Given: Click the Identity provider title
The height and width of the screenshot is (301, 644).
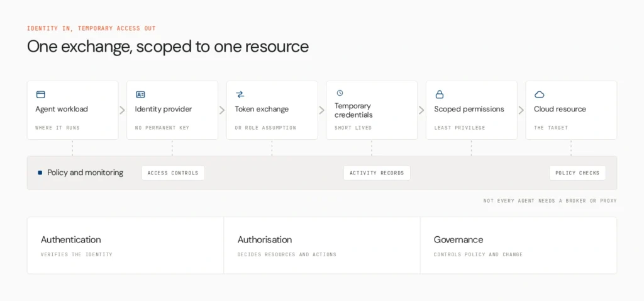Looking at the screenshot, I should 164,110.
